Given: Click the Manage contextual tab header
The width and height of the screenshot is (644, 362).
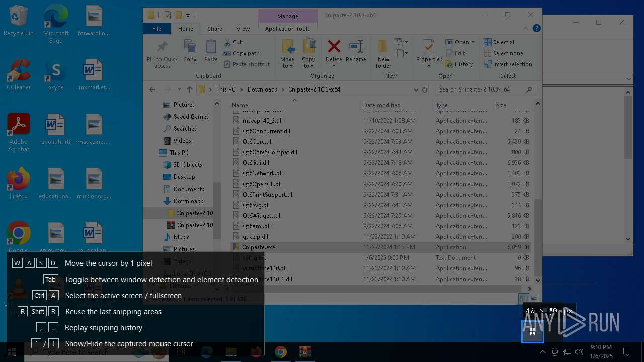Looking at the screenshot, I should coord(288,16).
